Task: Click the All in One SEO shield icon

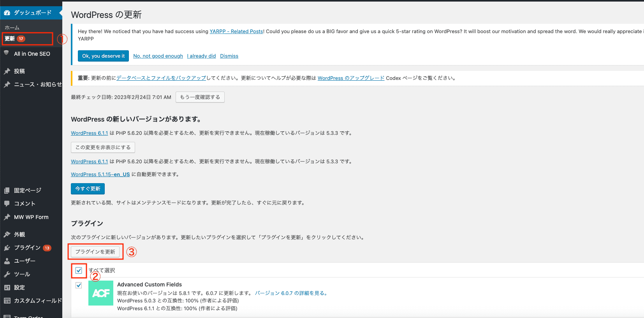Action: [6, 53]
